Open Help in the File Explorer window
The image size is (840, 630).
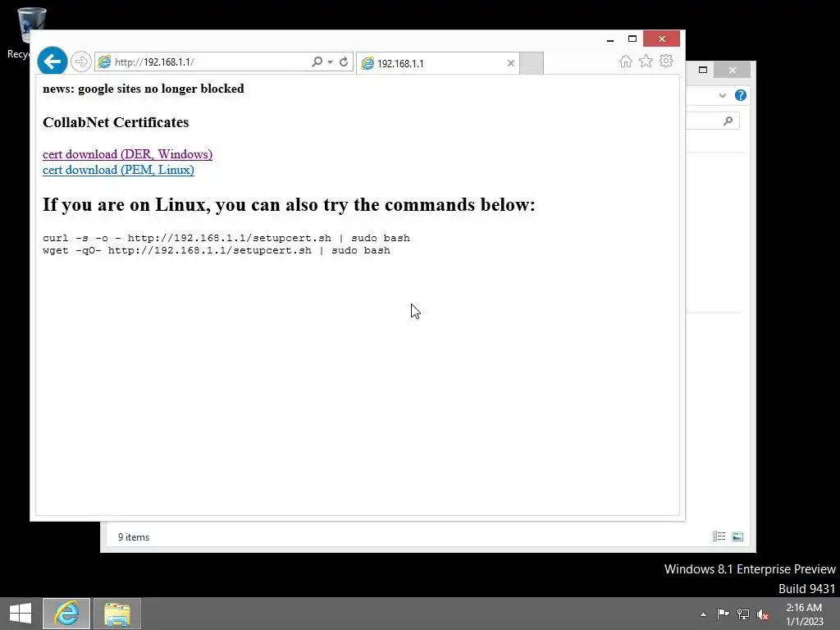(x=741, y=95)
